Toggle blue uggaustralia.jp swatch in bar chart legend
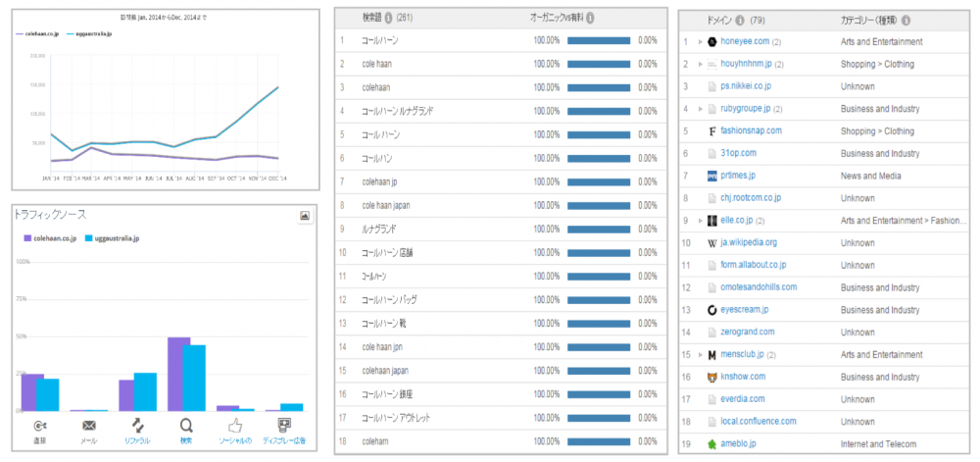 pos(89,238)
